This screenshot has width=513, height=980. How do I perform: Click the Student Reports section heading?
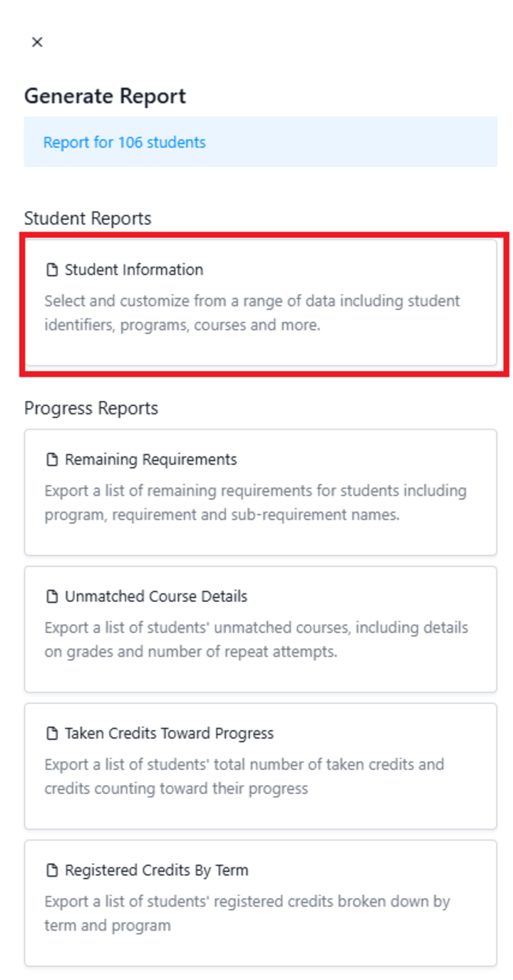pyautogui.click(x=88, y=218)
